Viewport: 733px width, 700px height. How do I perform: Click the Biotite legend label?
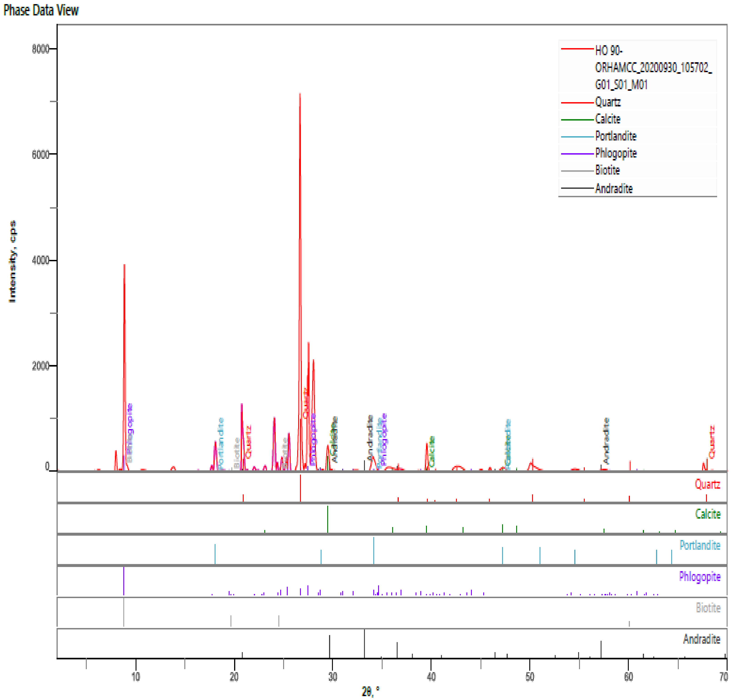607,170
